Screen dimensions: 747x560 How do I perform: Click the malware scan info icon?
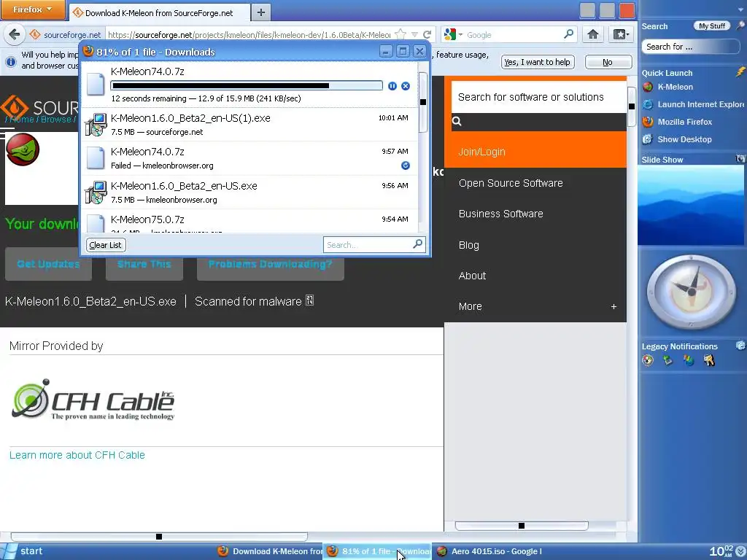point(309,300)
